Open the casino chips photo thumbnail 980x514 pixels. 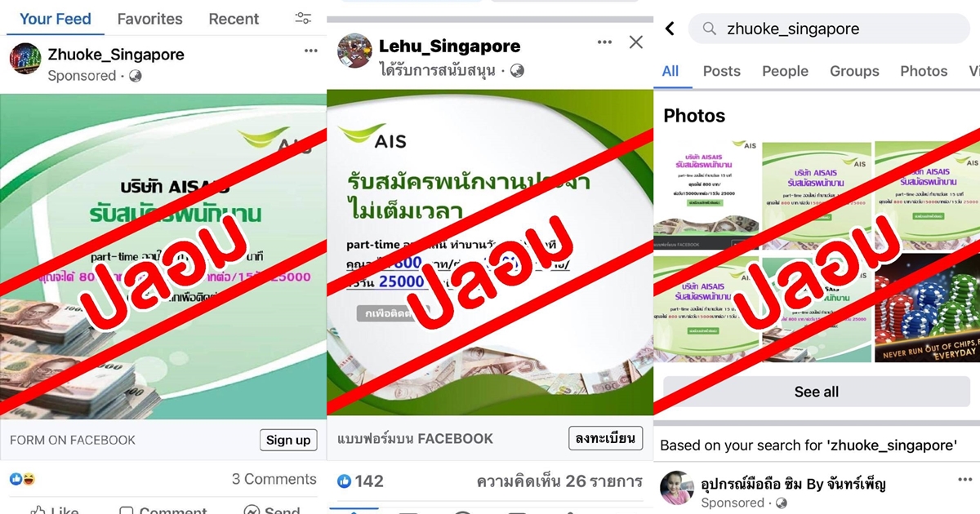[x=927, y=310]
